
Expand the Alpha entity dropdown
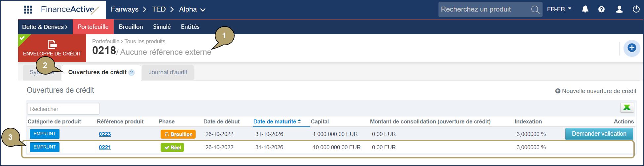click(x=192, y=10)
